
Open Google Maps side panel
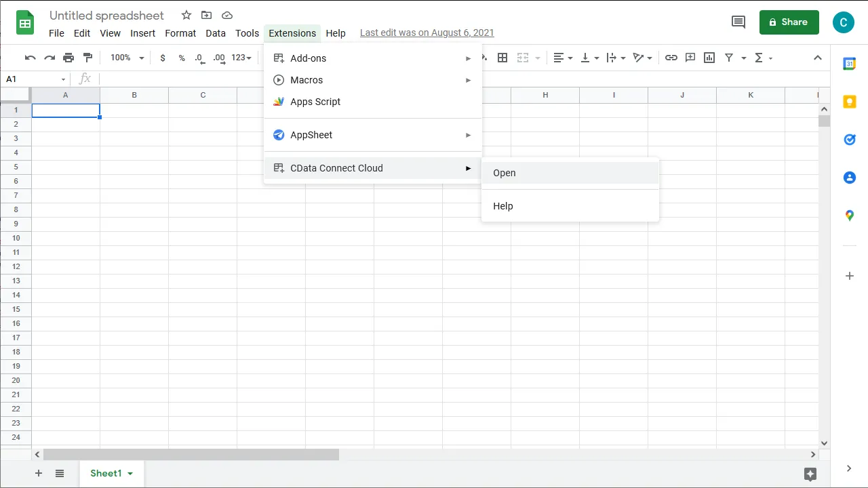849,216
